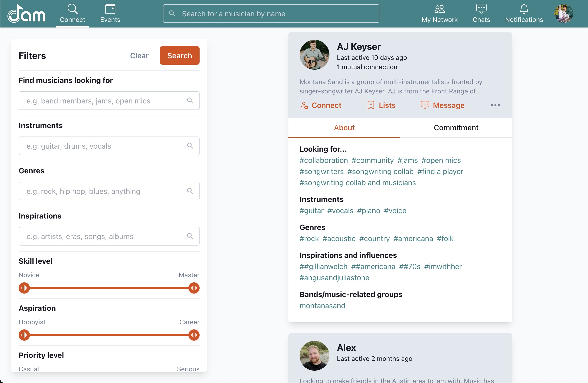
Task: Add AJ Keyser to Lists
Action: coord(382,105)
